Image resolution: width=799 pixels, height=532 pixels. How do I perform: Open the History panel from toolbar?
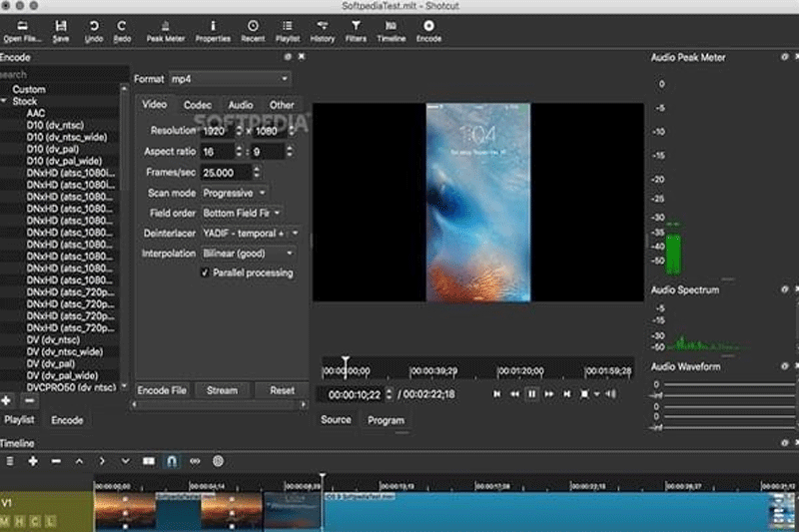[x=323, y=25]
